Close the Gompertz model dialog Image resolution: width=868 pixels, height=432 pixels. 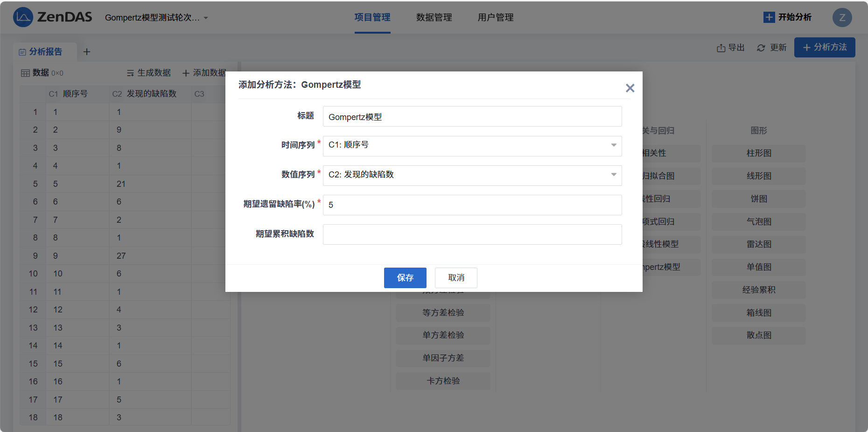point(630,88)
